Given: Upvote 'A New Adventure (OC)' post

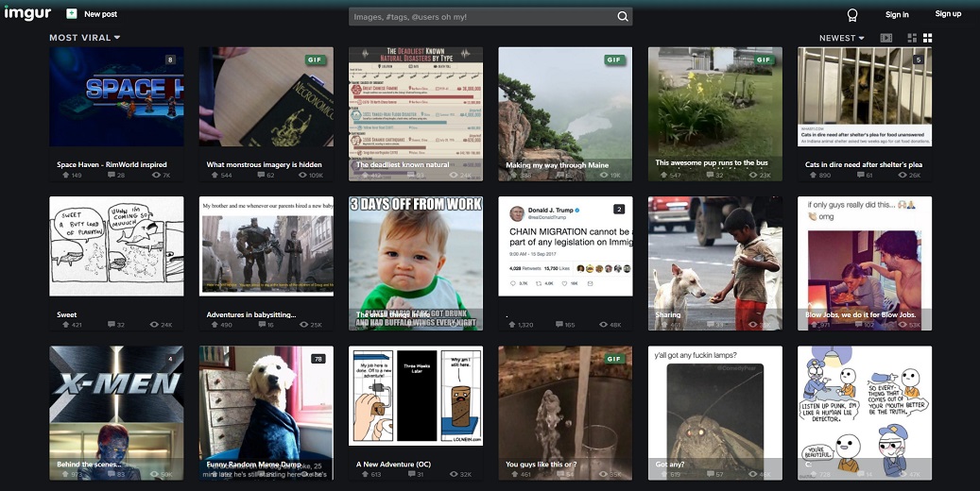Looking at the screenshot, I should [365, 475].
